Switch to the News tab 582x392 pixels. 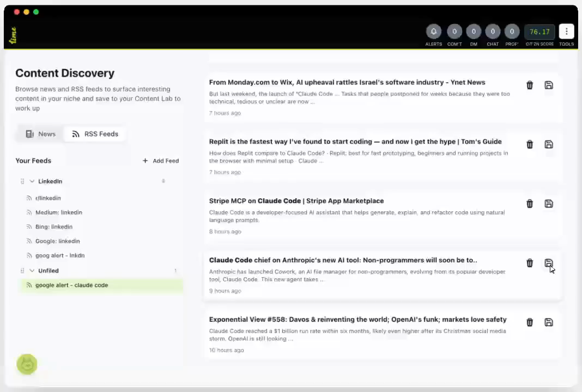[x=40, y=134]
